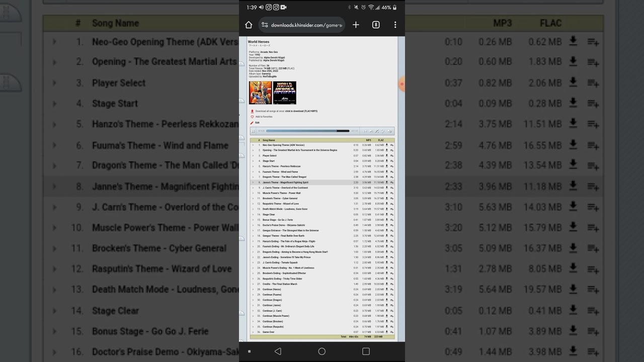Download Player Select track
644x362 pixels.
[x=387, y=156]
